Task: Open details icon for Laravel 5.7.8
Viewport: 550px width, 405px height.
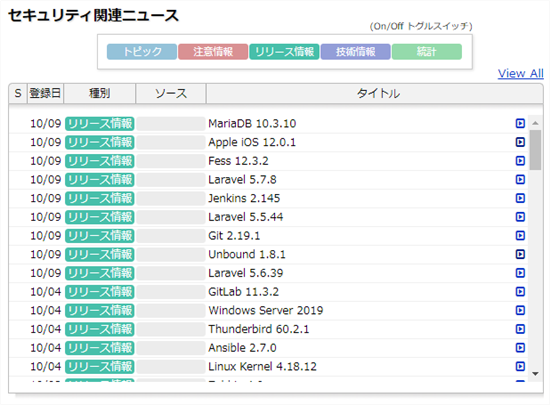Action: 520,180
